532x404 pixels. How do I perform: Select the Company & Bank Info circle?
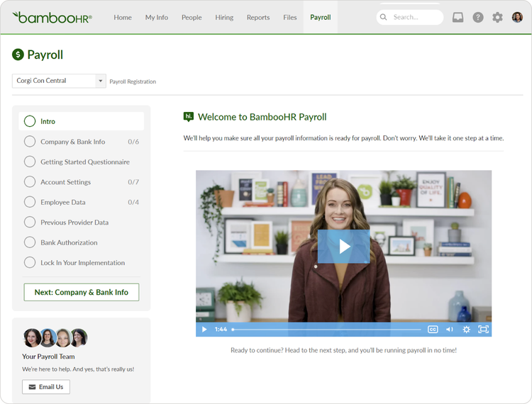point(30,142)
